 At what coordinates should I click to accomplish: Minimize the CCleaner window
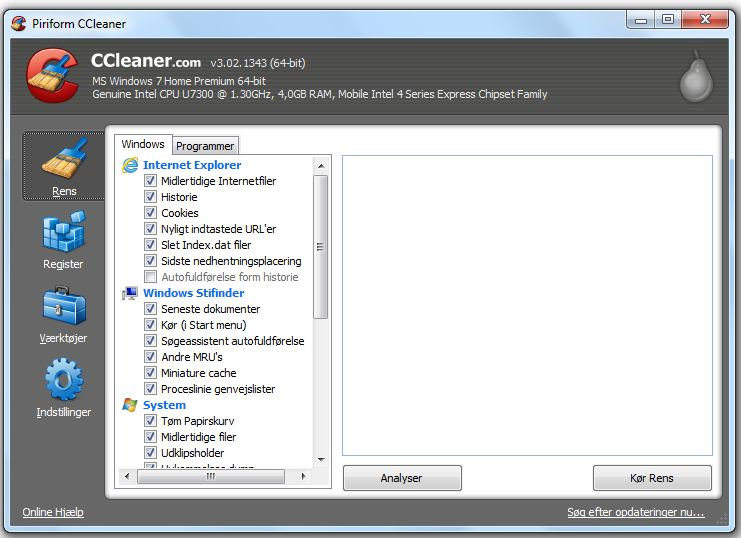click(641, 20)
